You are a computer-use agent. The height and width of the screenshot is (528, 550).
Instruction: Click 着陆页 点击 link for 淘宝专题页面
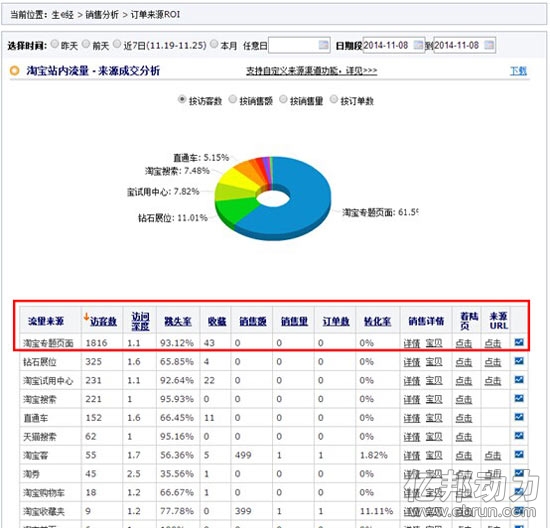[x=464, y=343]
